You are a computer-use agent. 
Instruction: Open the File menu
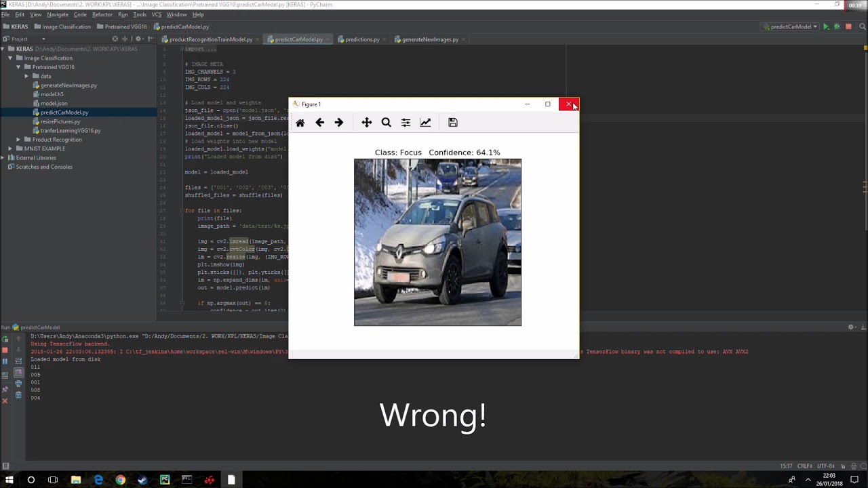click(x=5, y=14)
